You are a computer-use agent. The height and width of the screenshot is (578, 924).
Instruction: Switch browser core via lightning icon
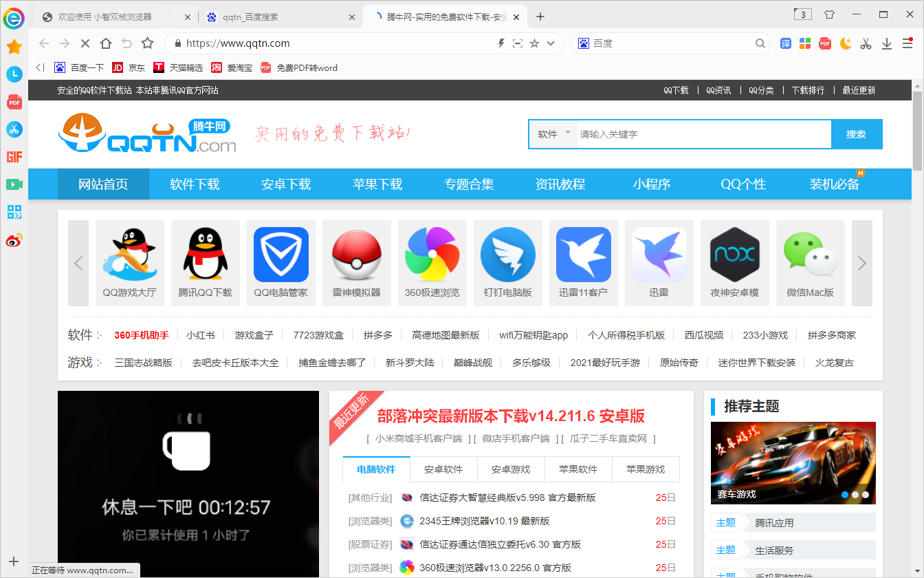[501, 43]
